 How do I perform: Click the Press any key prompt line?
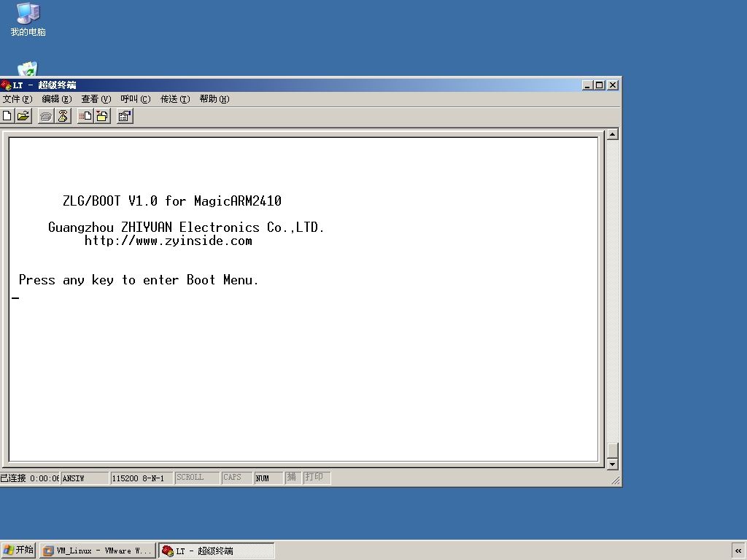pos(139,281)
